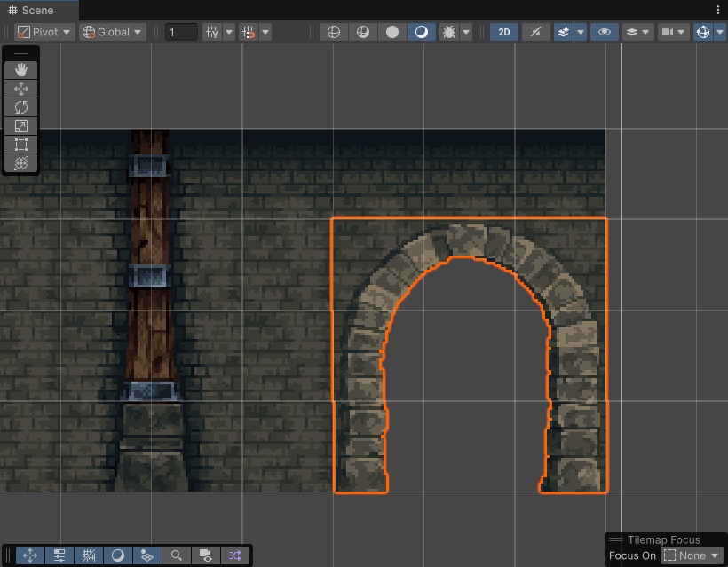Expand Gizmos dropdown arrow
The width and height of the screenshot is (728, 567).
click(x=721, y=32)
